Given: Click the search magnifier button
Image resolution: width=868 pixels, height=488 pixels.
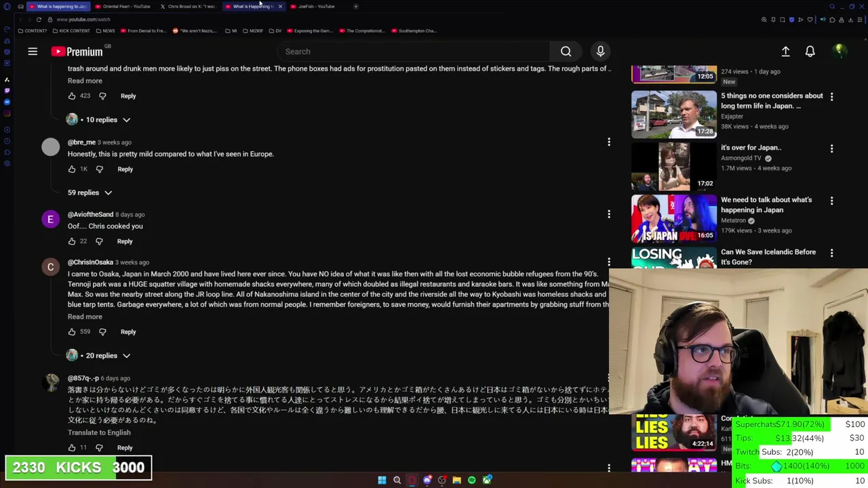Looking at the screenshot, I should [566, 52].
